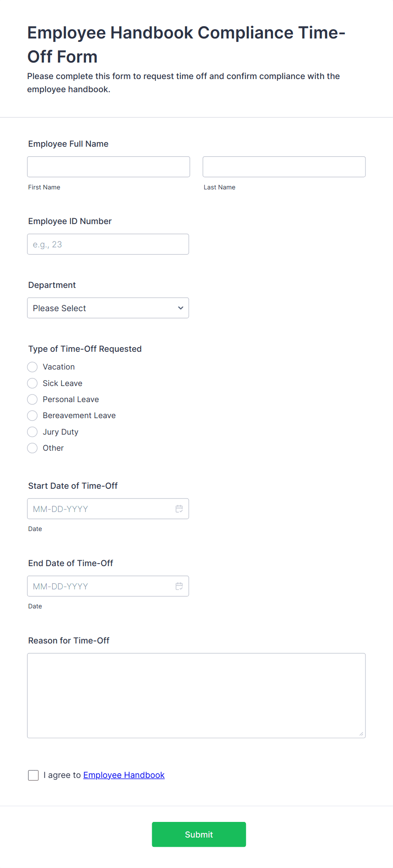This screenshot has height=868, width=393.
Task: Expand the Please Select department list
Action: [108, 308]
